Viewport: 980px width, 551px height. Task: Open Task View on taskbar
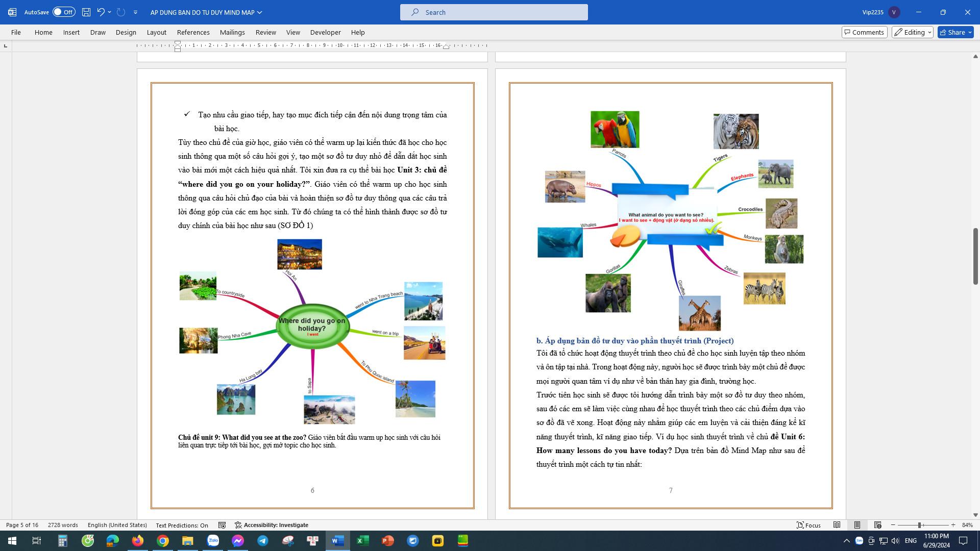click(x=37, y=541)
